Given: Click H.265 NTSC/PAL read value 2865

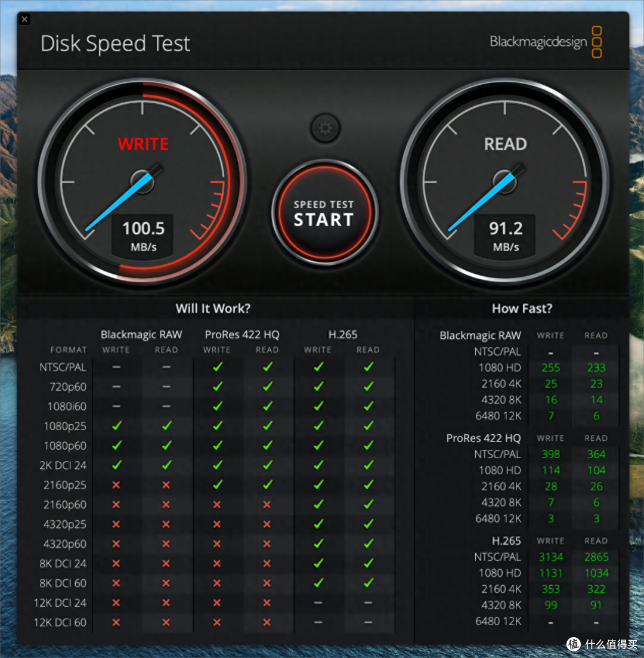Looking at the screenshot, I should tap(596, 557).
